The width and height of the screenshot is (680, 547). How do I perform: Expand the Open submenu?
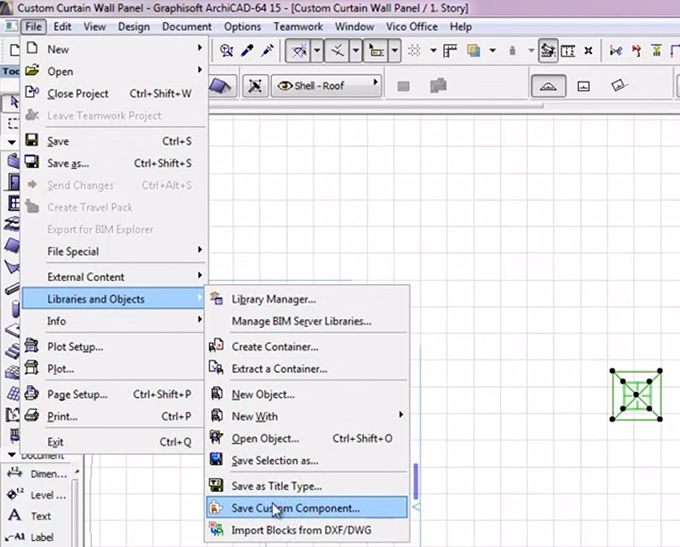[x=113, y=71]
